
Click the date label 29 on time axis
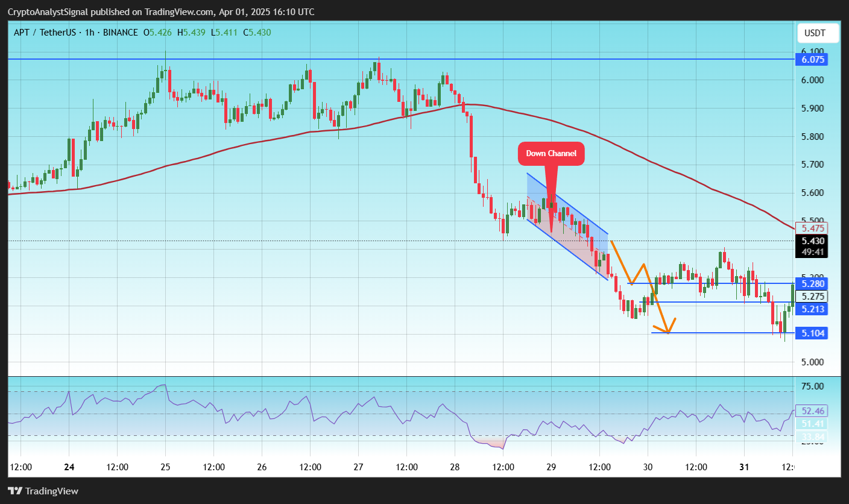(551, 467)
